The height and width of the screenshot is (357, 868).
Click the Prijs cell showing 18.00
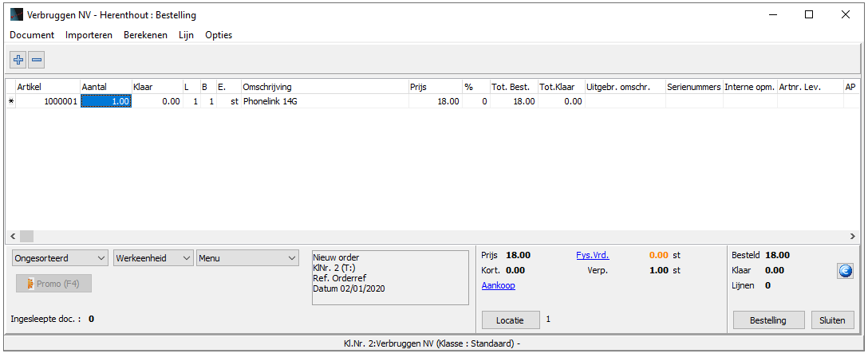pyautogui.click(x=435, y=101)
